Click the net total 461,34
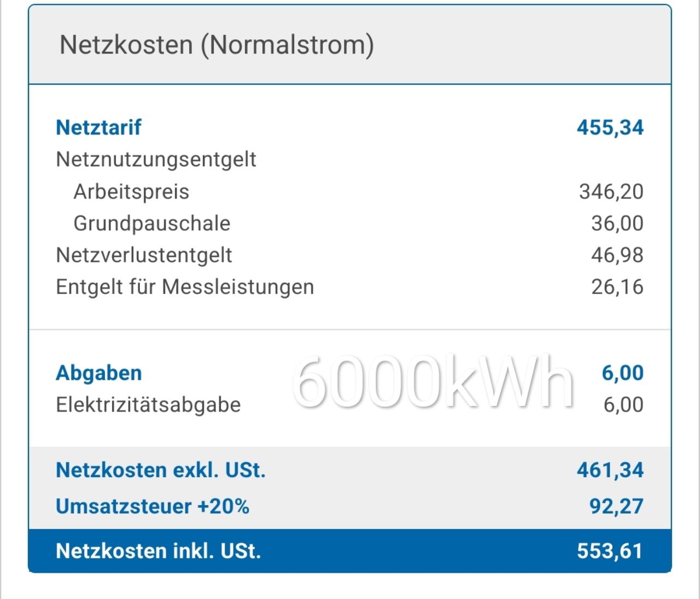 point(610,470)
